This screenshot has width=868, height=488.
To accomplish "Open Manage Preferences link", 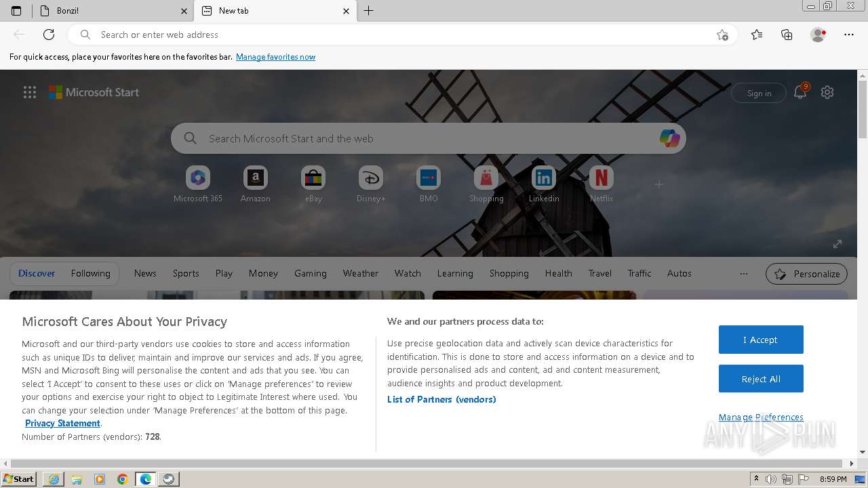I will click(x=761, y=417).
